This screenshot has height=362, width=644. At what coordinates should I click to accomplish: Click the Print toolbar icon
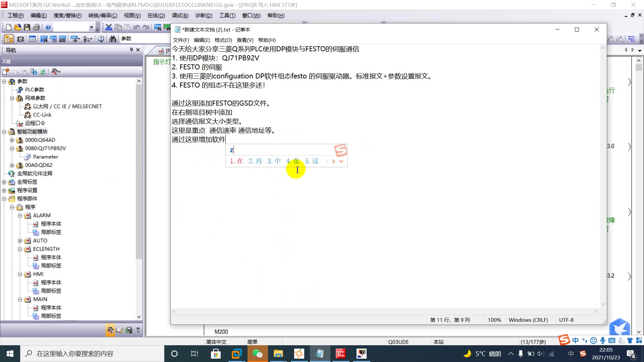point(37,27)
